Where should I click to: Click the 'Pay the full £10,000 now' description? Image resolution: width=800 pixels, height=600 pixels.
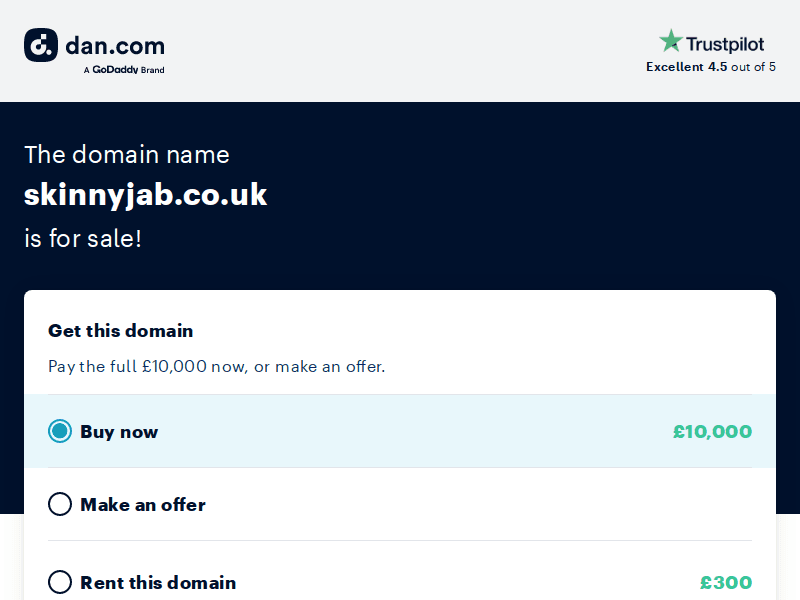click(x=216, y=366)
